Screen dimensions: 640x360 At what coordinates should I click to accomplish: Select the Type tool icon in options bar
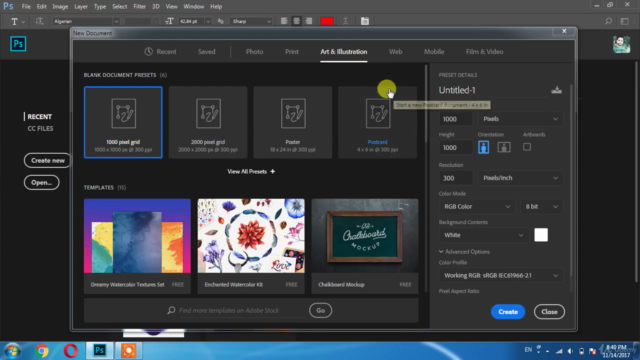point(14,21)
